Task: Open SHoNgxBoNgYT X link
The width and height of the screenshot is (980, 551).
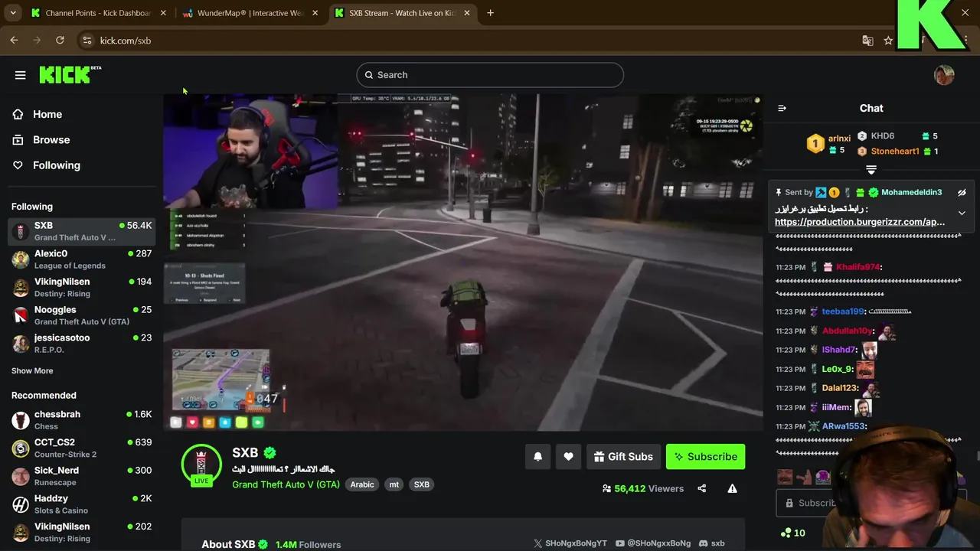Action: pos(570,543)
